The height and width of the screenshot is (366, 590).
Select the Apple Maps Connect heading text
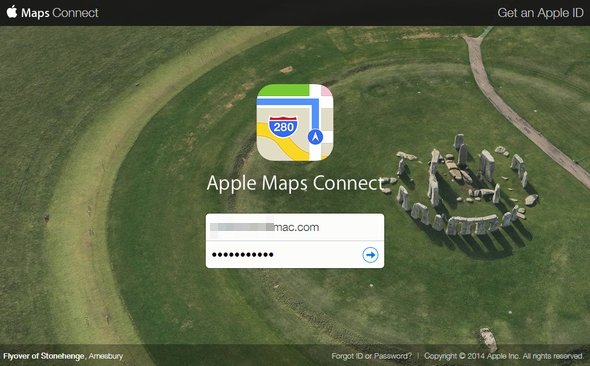(x=295, y=184)
